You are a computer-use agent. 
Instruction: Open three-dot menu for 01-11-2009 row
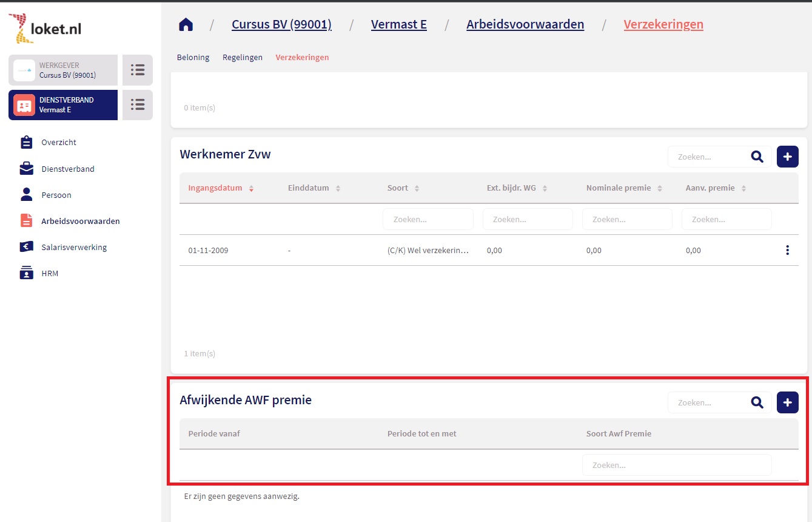[x=787, y=250]
